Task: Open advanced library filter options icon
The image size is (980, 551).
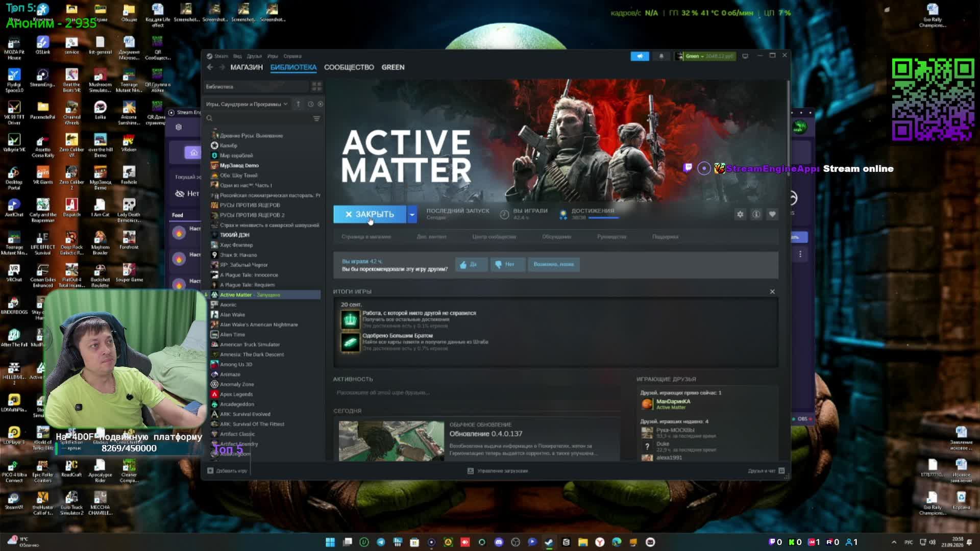Action: click(x=316, y=118)
